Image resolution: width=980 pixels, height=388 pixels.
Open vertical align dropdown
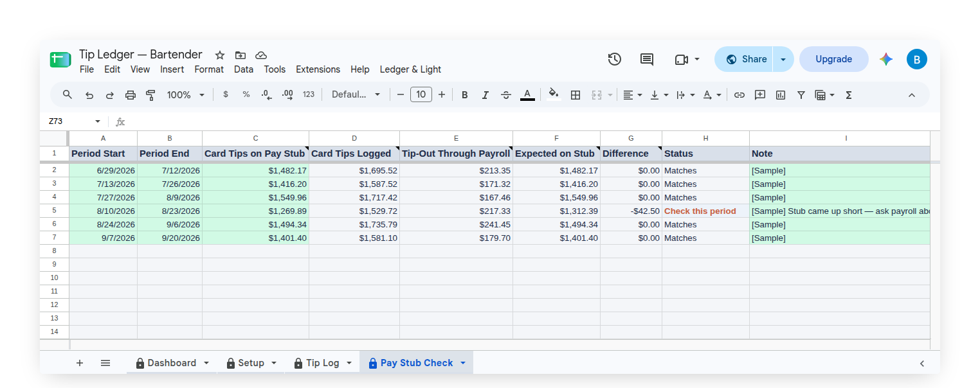(659, 95)
